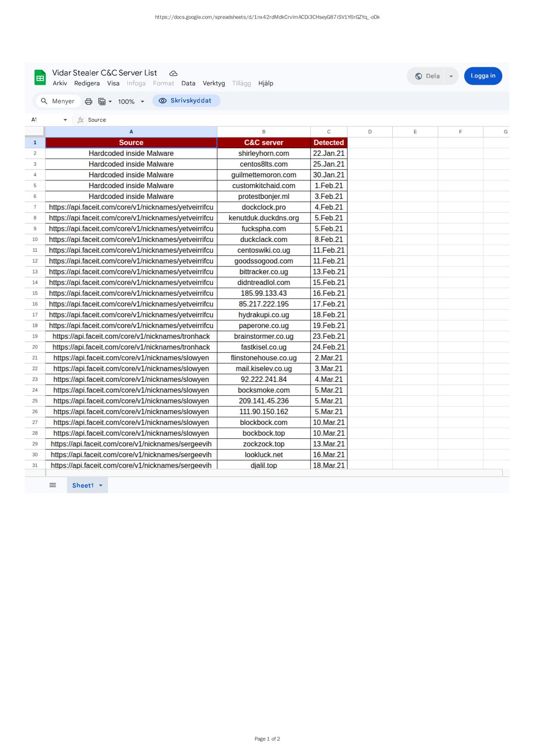Screen dimensions: 535x756
Task: Open the dropdown arrow beside Dela
Action: pos(451,76)
